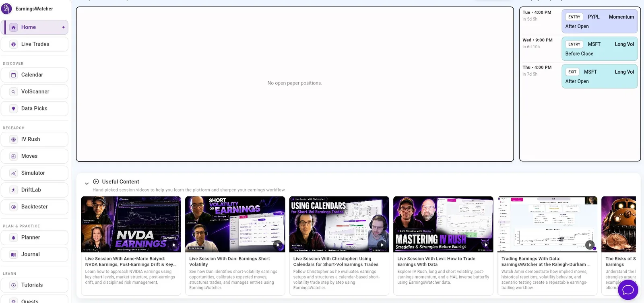644x303 pixels.
Task: Click the DriftLab runner icon
Action: click(14, 190)
